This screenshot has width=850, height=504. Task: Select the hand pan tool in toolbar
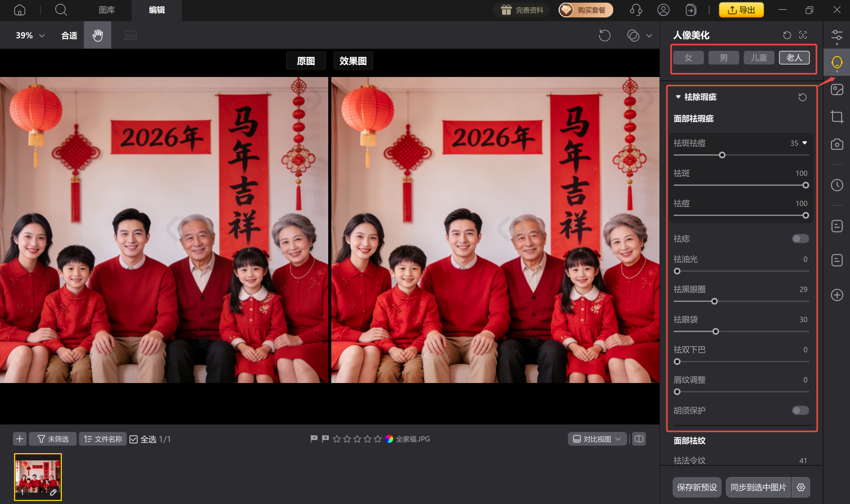[97, 35]
